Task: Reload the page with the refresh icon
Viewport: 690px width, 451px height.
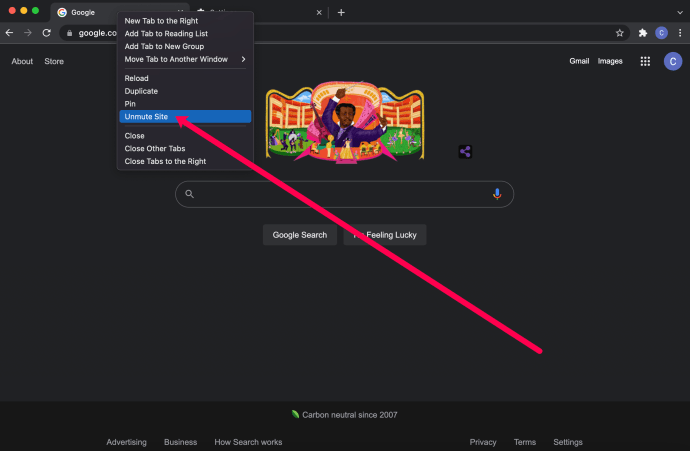Action: pyautogui.click(x=46, y=33)
